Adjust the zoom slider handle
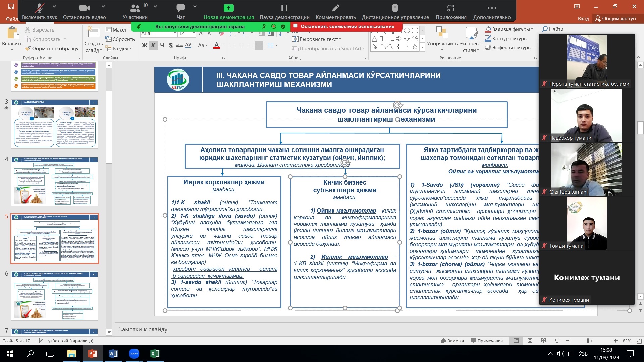Screen dimensions: 644x362 coord(588,341)
